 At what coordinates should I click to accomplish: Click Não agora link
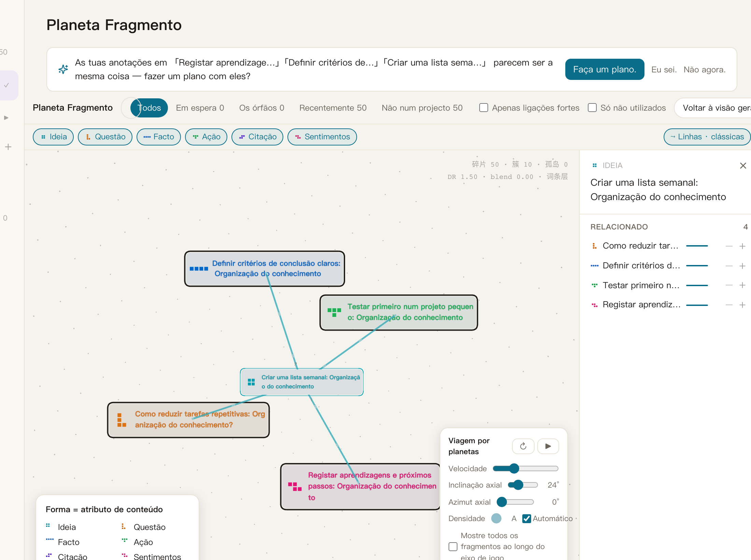pyautogui.click(x=704, y=69)
